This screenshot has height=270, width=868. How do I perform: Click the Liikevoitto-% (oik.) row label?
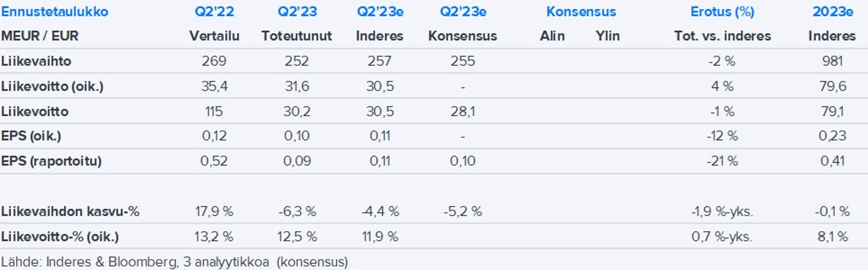(x=60, y=237)
